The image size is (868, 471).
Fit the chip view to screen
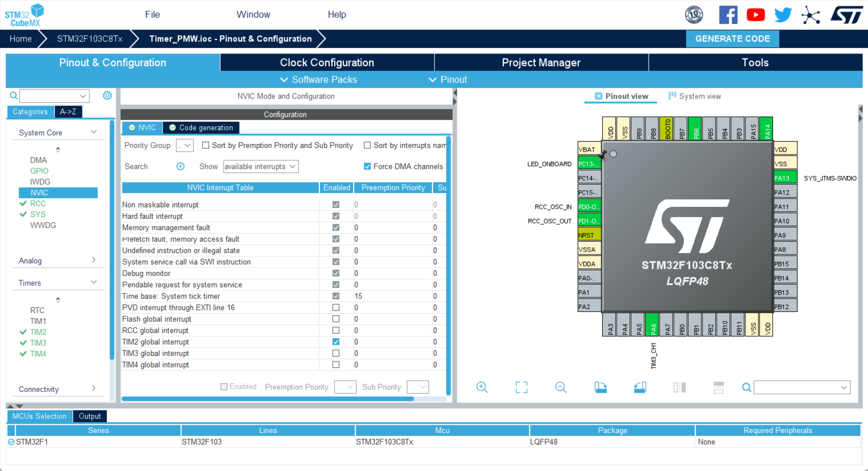click(521, 387)
